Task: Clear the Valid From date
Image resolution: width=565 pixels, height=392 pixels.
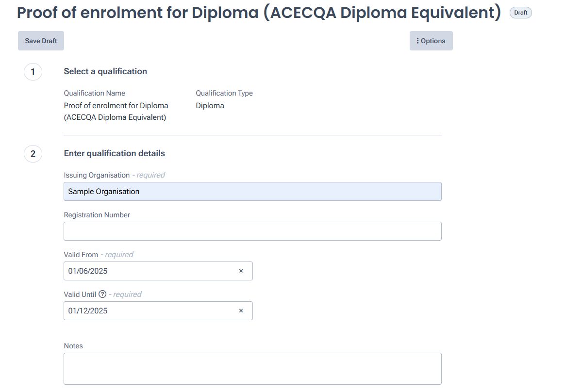Action: 241,271
